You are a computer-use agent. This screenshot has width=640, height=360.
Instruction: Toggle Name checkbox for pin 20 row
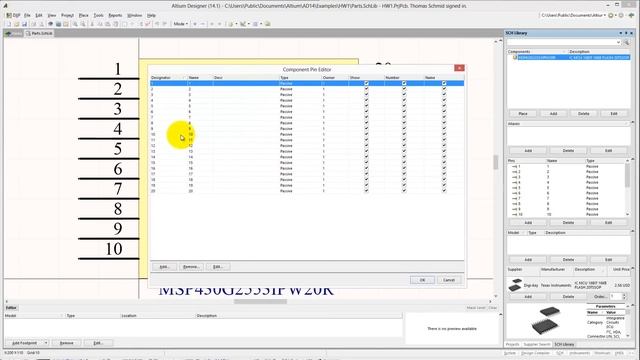coord(444,191)
